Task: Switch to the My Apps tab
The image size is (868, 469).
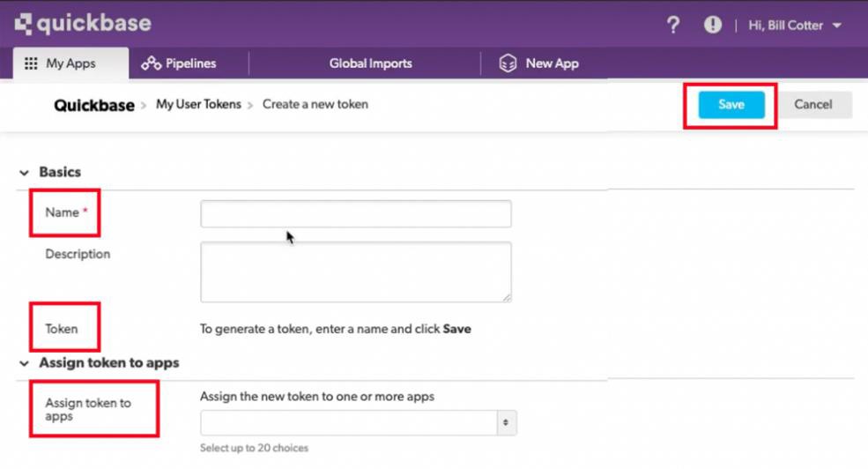Action: (x=70, y=63)
